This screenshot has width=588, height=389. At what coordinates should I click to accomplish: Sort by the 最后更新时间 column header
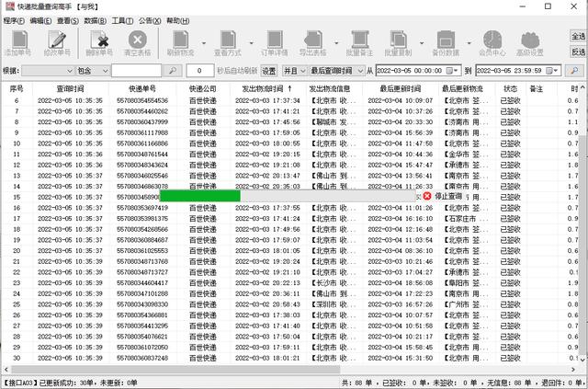[401, 88]
